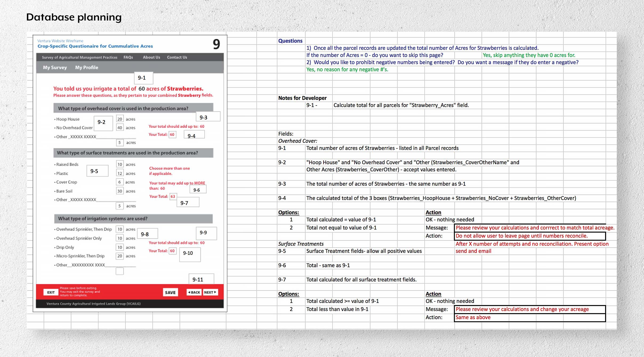Select 'Surface Treatment fields- allow all positive values'
The height and width of the screenshot is (357, 644).
[364, 251]
